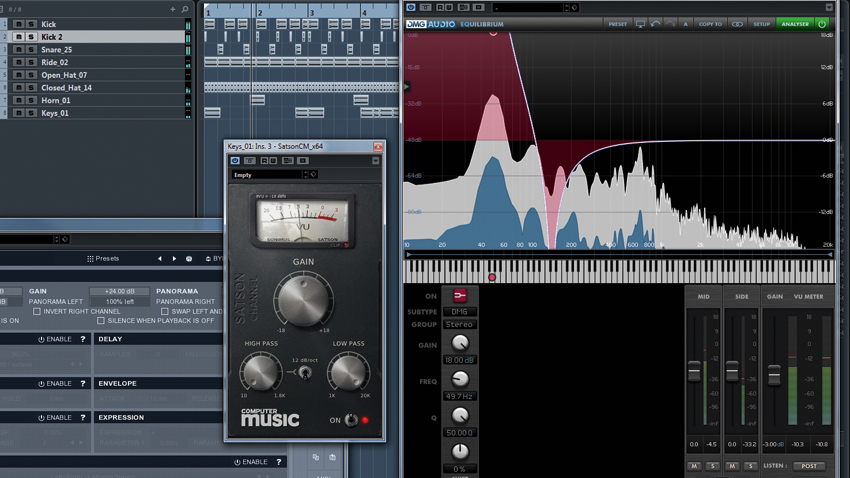Click the green Equilibrium power icon
850x478 pixels.
pos(822,24)
